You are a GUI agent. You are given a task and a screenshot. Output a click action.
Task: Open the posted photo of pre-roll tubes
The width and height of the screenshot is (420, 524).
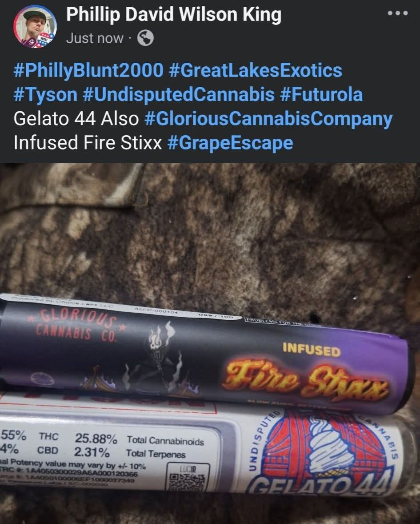(210, 343)
